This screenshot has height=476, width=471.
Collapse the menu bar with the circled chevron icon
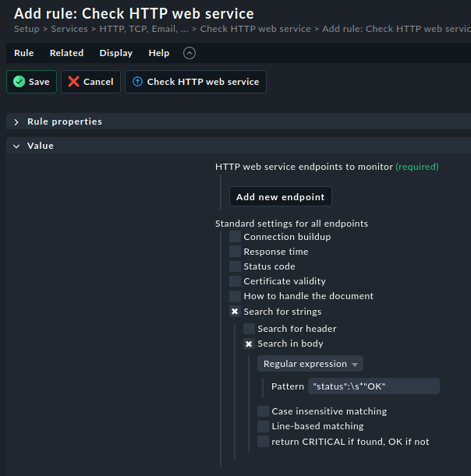point(189,53)
